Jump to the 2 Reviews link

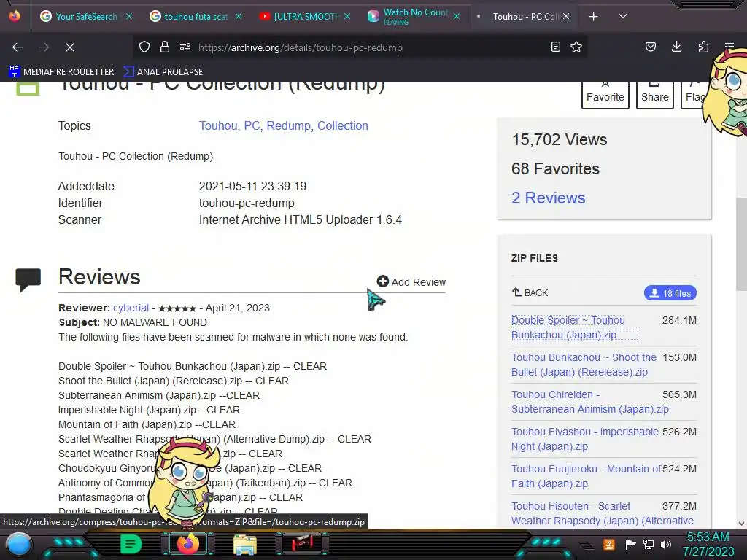pyautogui.click(x=549, y=198)
